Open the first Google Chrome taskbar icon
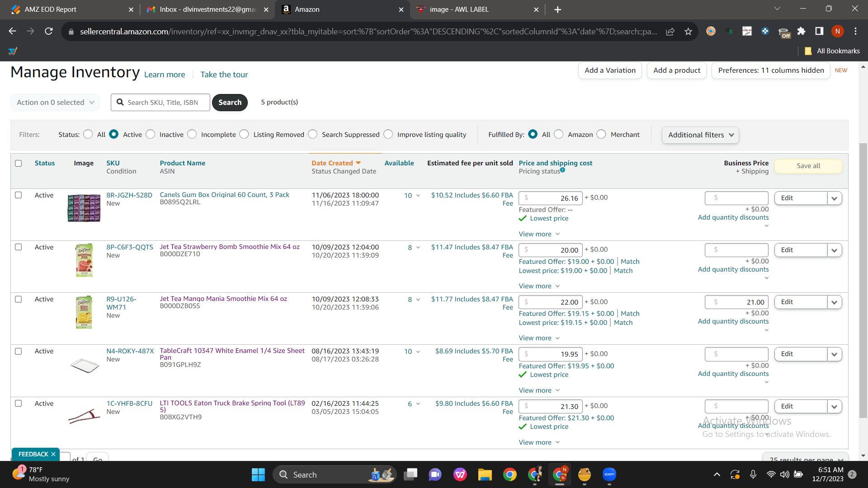Screen dimensions: 868x488 pyautogui.click(x=509, y=474)
